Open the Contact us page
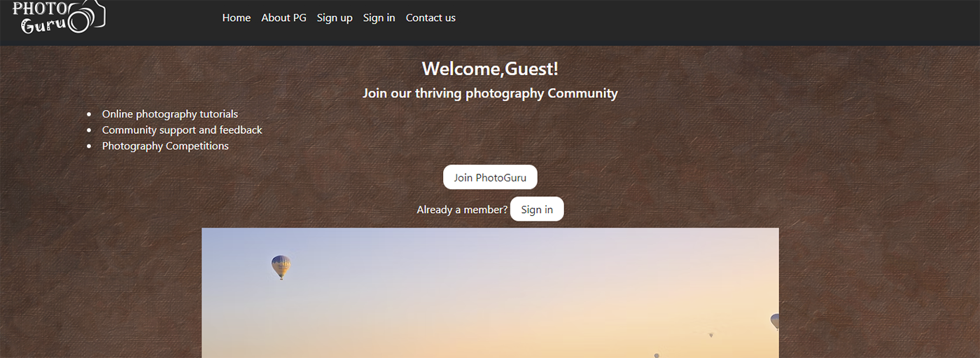Image resolution: width=980 pixels, height=358 pixels. [430, 18]
